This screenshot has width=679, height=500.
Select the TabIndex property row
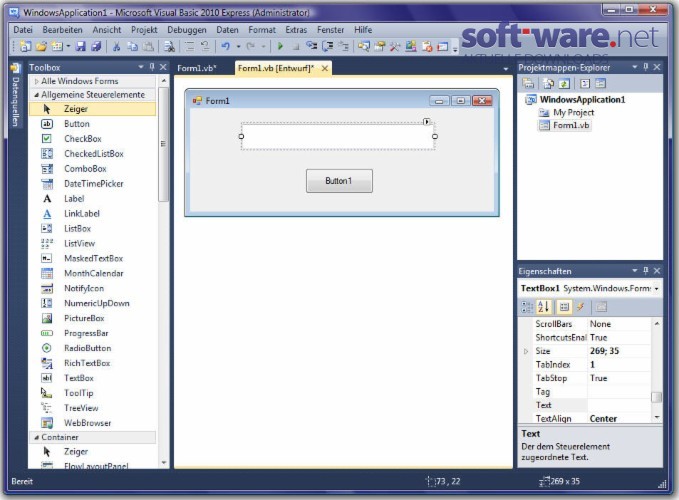pyautogui.click(x=591, y=365)
